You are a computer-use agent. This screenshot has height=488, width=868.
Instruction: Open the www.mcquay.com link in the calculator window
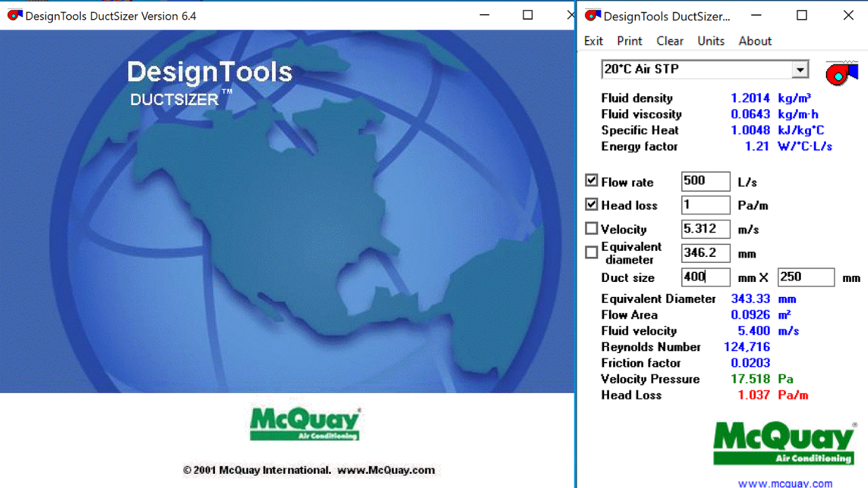tap(785, 483)
